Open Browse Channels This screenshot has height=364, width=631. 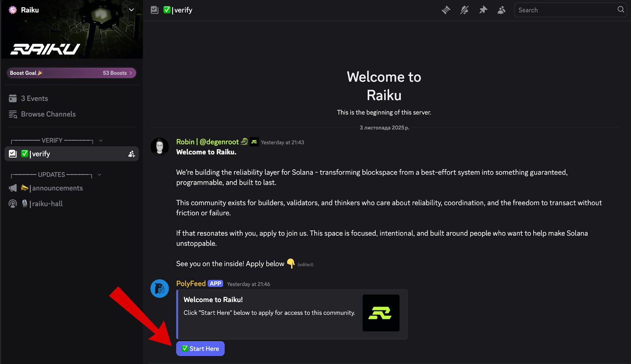71,114
